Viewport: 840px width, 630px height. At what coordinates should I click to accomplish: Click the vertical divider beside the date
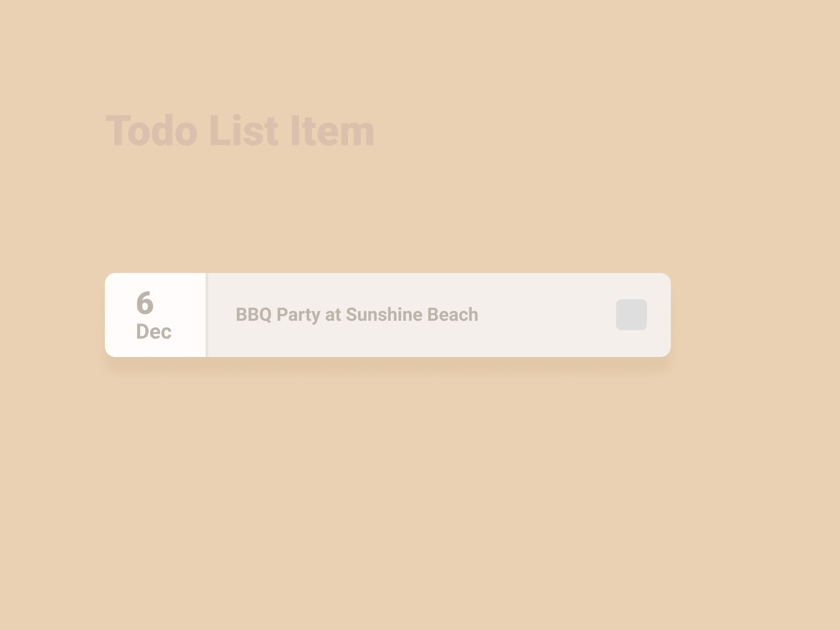207,315
